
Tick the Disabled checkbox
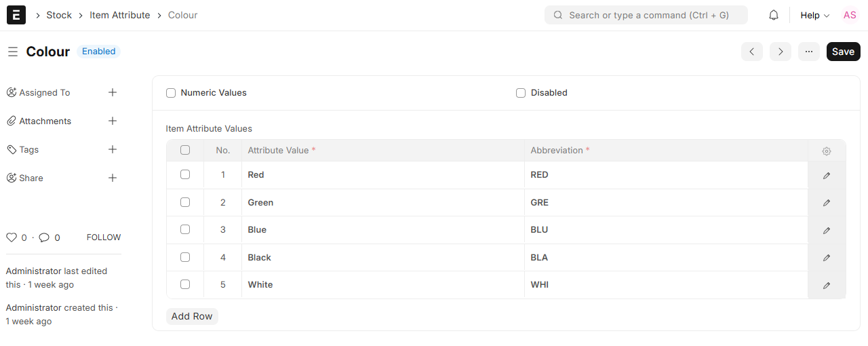click(521, 93)
